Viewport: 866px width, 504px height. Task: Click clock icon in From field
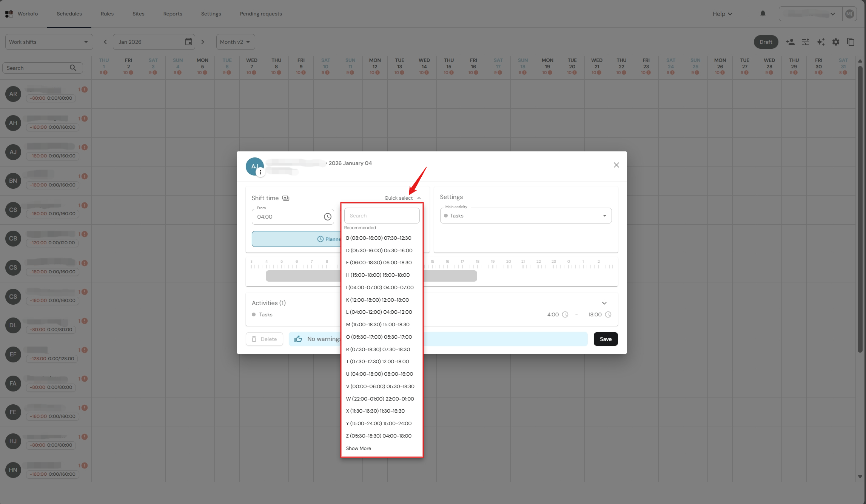tap(327, 217)
